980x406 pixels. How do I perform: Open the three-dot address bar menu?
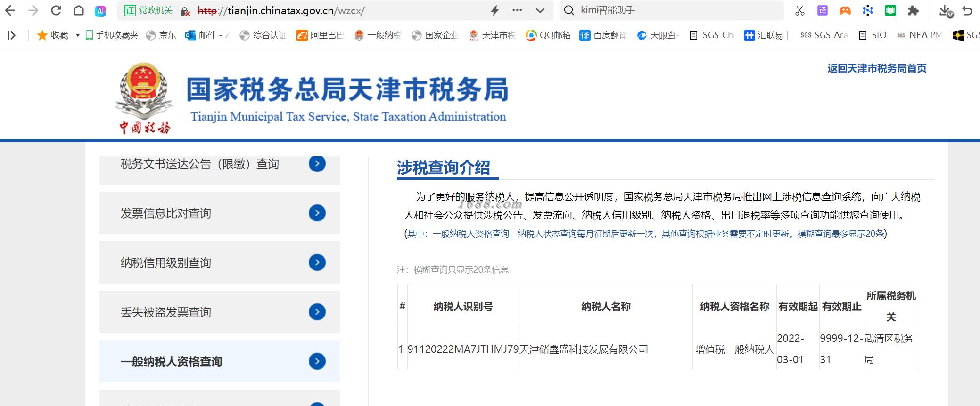click(517, 10)
